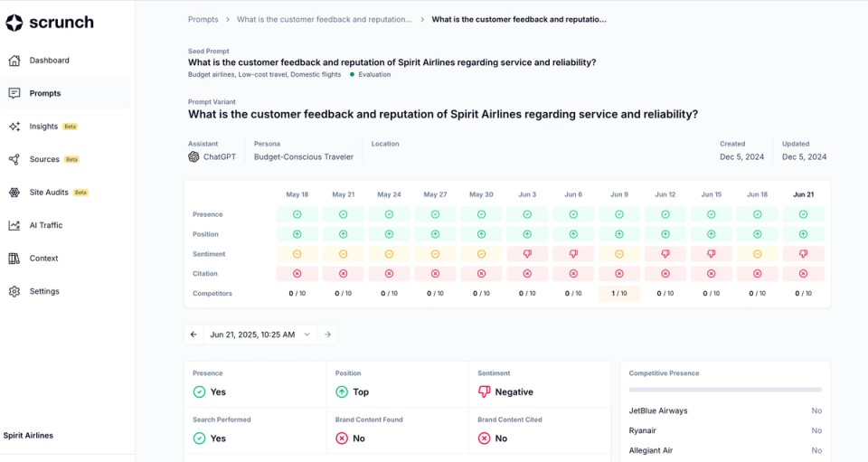
Task: Go to next run with right arrow
Action: pyautogui.click(x=327, y=335)
